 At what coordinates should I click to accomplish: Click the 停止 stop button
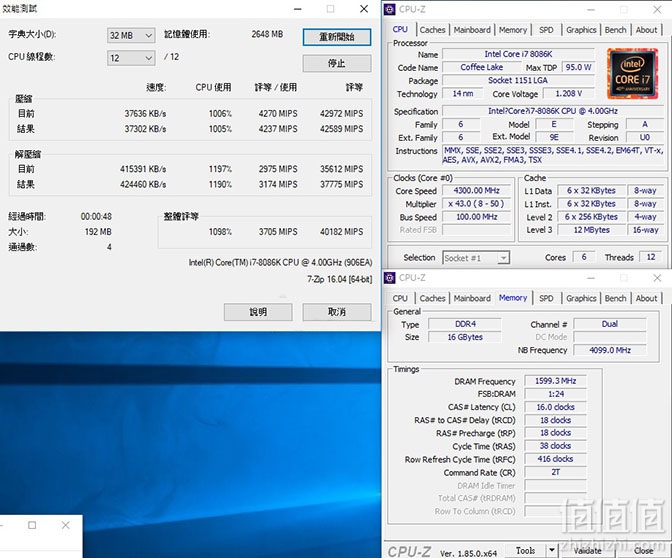(337, 63)
